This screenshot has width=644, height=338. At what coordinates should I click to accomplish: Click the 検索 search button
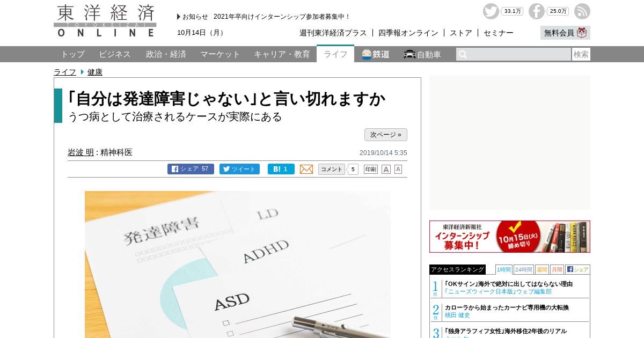[x=581, y=54]
